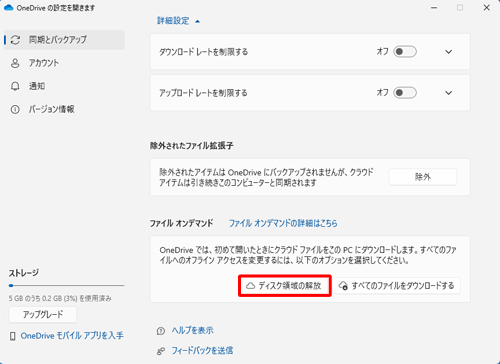Click the 除外 button
Viewport: 500px width, 364px height.
pyautogui.click(x=423, y=177)
